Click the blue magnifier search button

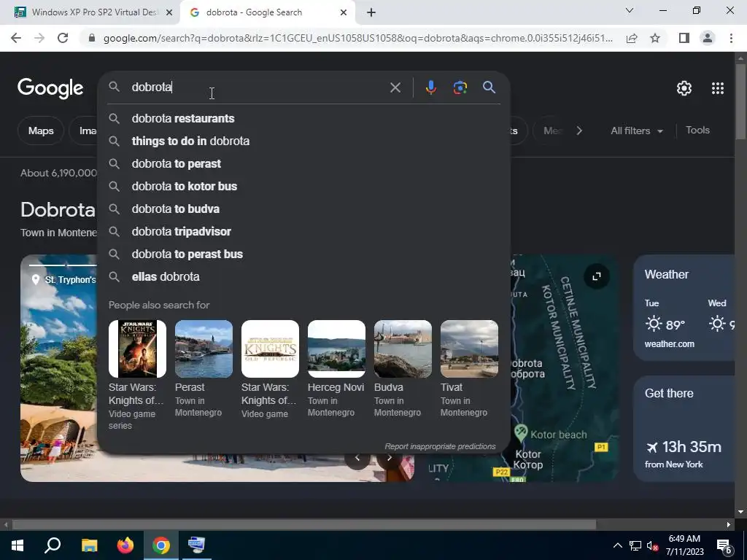click(489, 87)
